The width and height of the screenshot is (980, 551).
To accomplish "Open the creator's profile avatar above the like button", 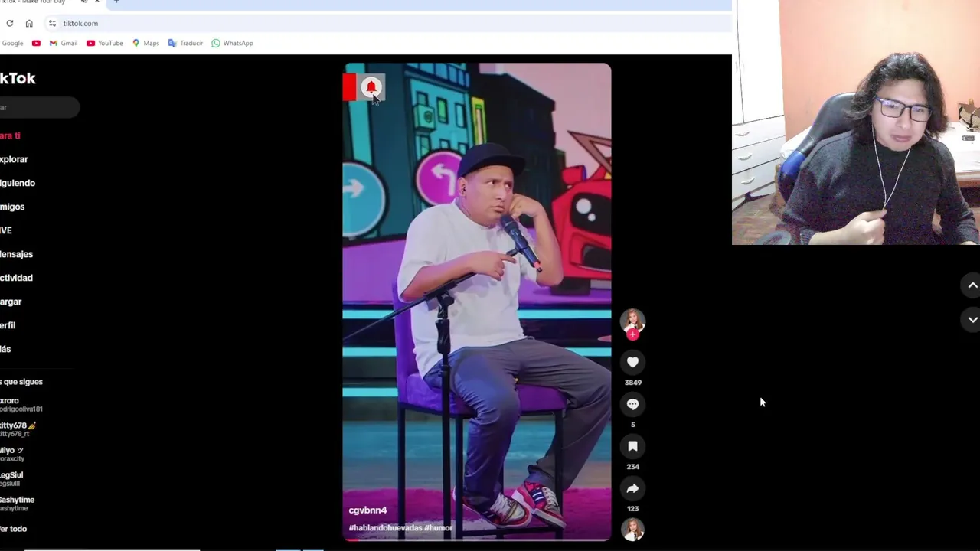I will coord(632,321).
